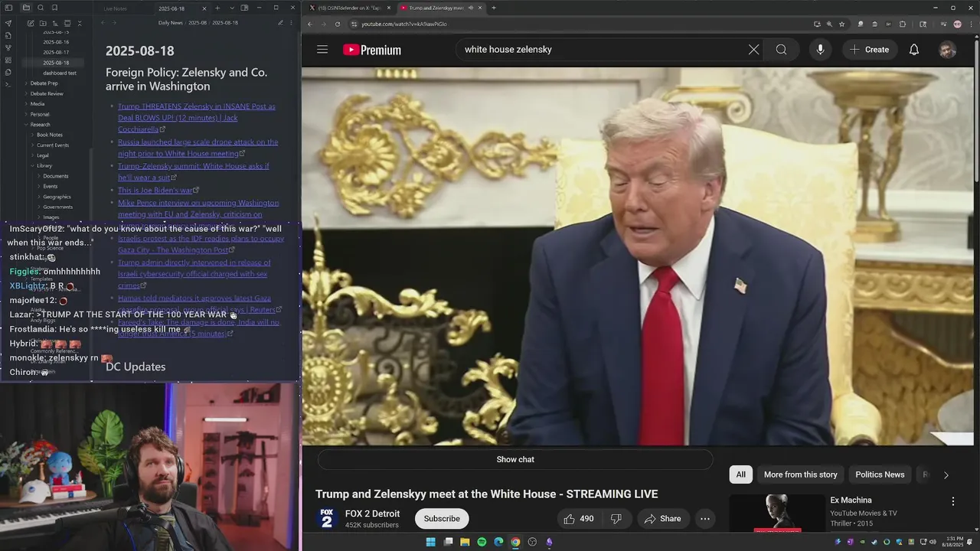
Task: Open more options menu in Obsidian note header
Action: (x=292, y=23)
